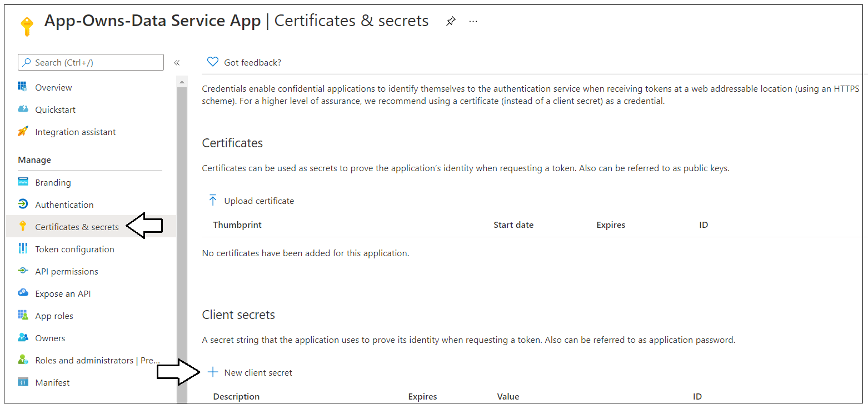Click the Authentication arrow icon
Viewport: 868px width, 409px height.
point(23,204)
